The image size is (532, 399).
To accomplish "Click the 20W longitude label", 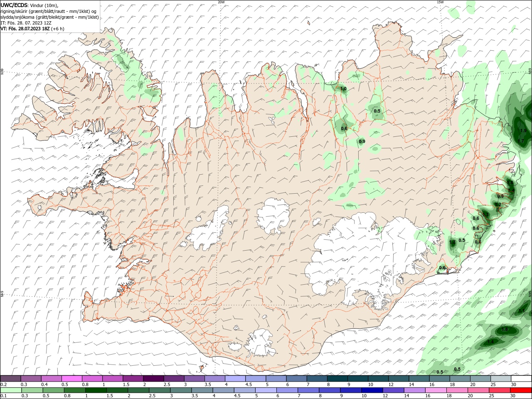I will [221, 2].
